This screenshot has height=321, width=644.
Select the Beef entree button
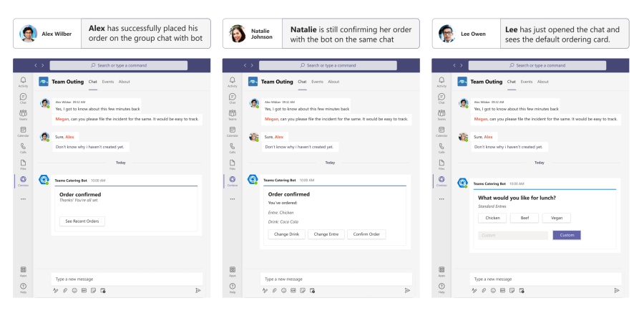(525, 218)
